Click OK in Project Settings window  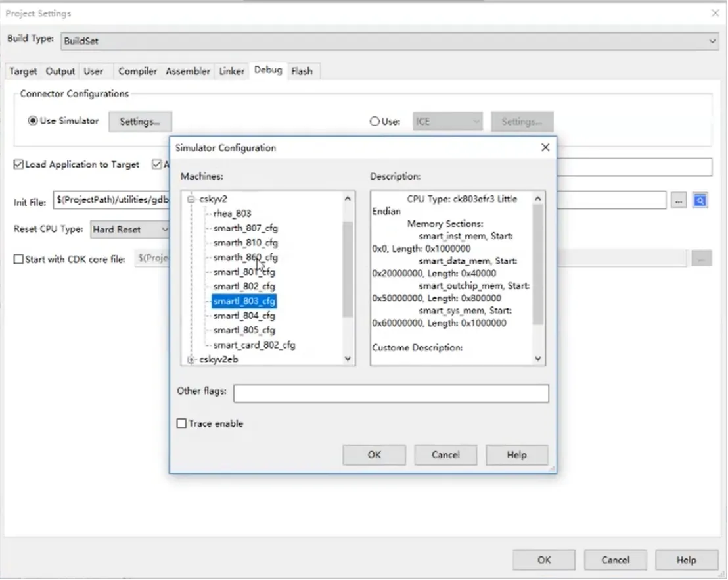point(544,560)
